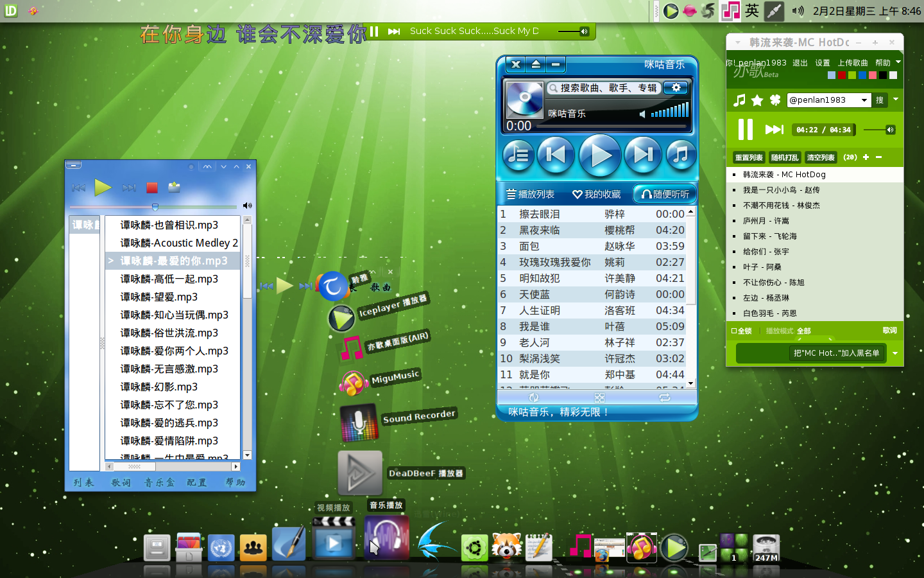
Task: Open @penlan1983 combo box dropdown
Action: (864, 100)
